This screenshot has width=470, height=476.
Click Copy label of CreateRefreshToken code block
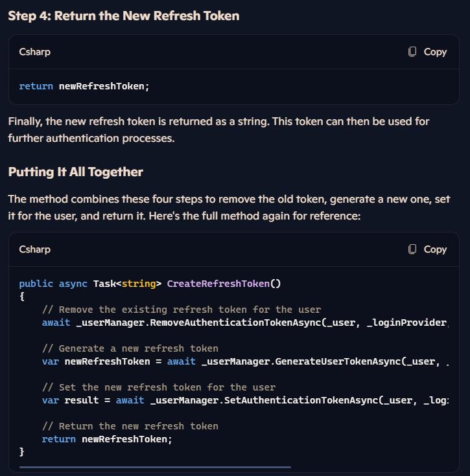click(x=435, y=249)
